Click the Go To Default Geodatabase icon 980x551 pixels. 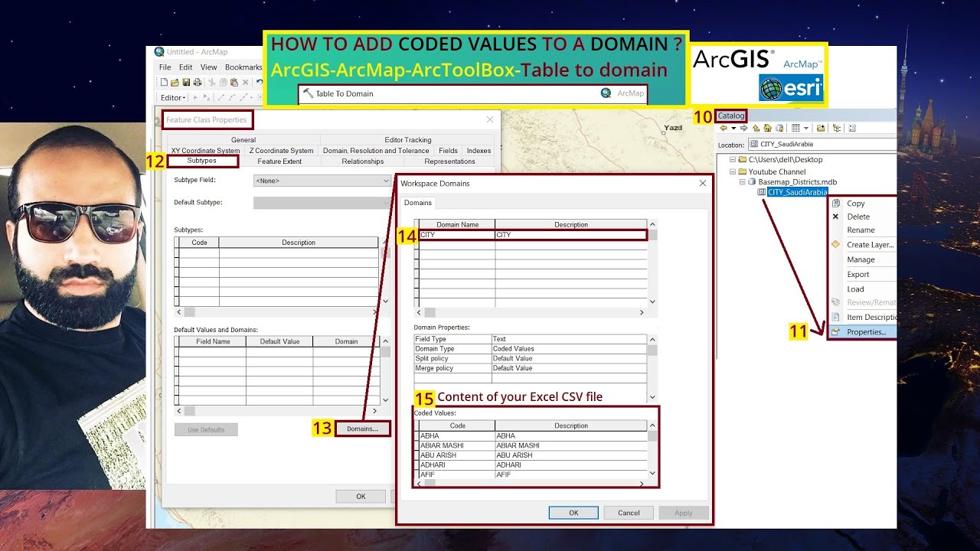(779, 128)
